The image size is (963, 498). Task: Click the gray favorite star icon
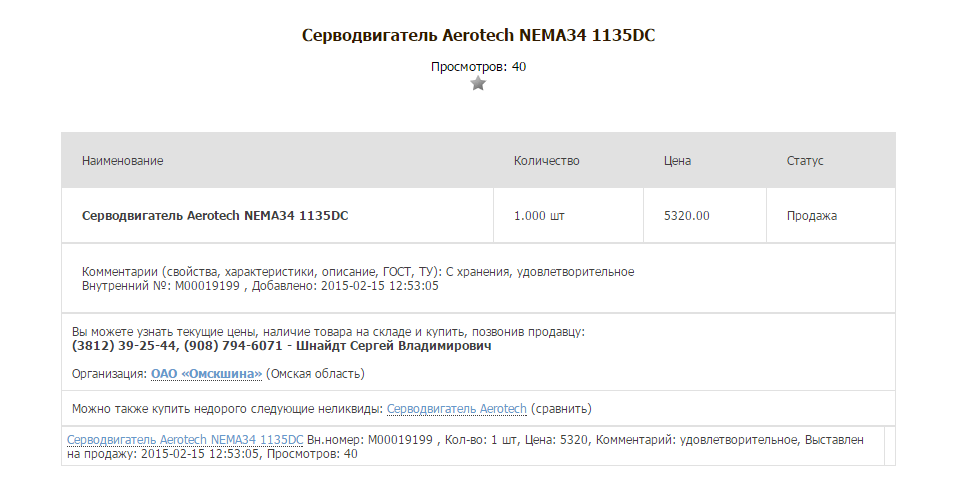pyautogui.click(x=478, y=84)
